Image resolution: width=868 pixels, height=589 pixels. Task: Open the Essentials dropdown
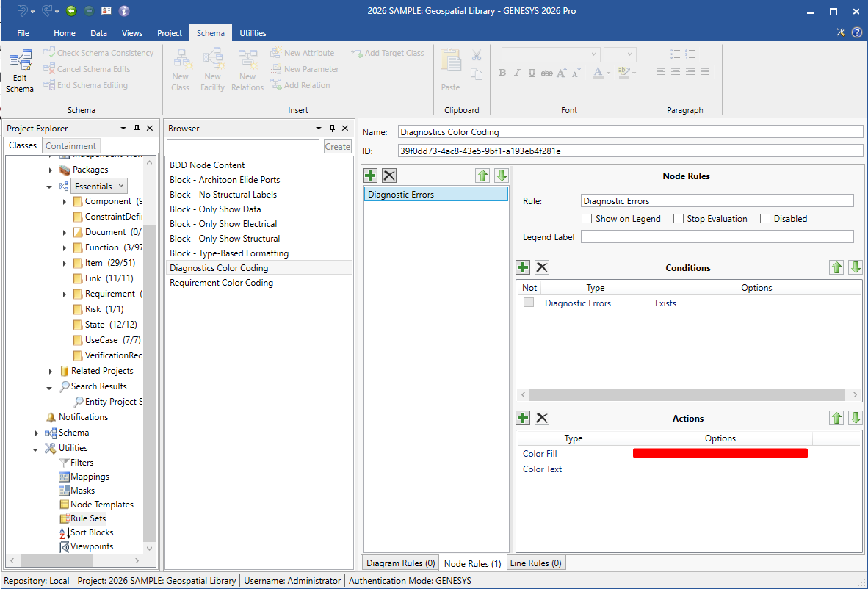click(x=121, y=187)
